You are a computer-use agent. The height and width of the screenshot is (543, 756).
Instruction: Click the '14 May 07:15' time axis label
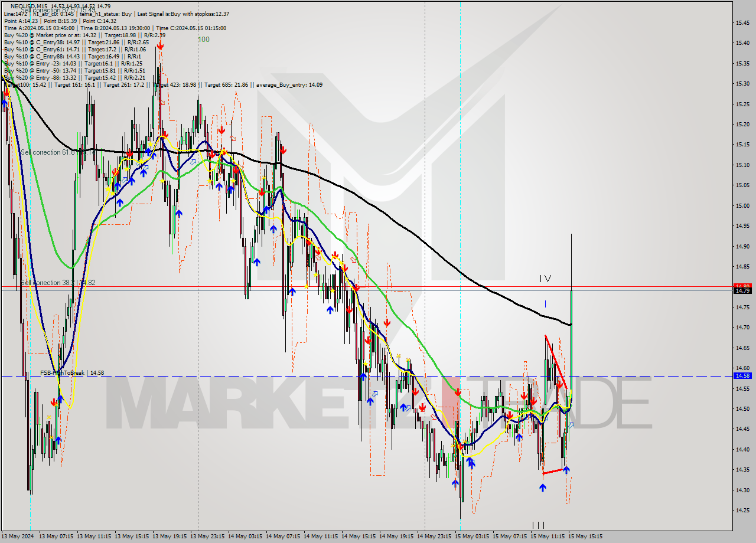[x=283, y=537]
